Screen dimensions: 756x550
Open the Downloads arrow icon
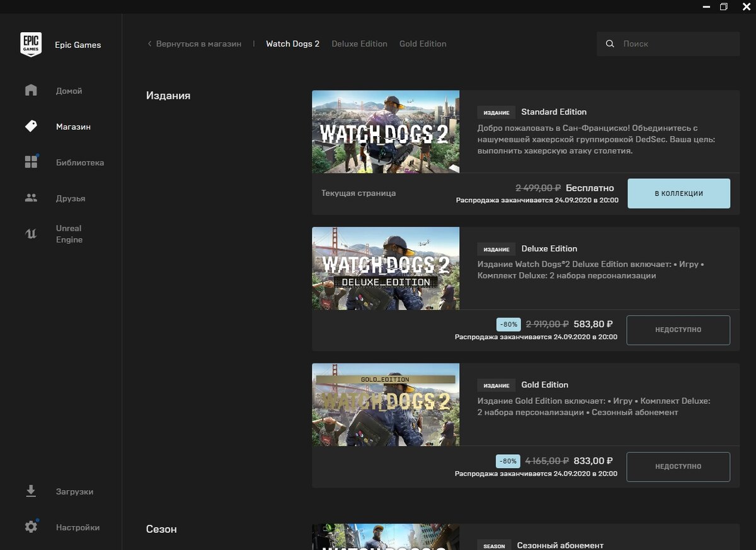point(31,491)
